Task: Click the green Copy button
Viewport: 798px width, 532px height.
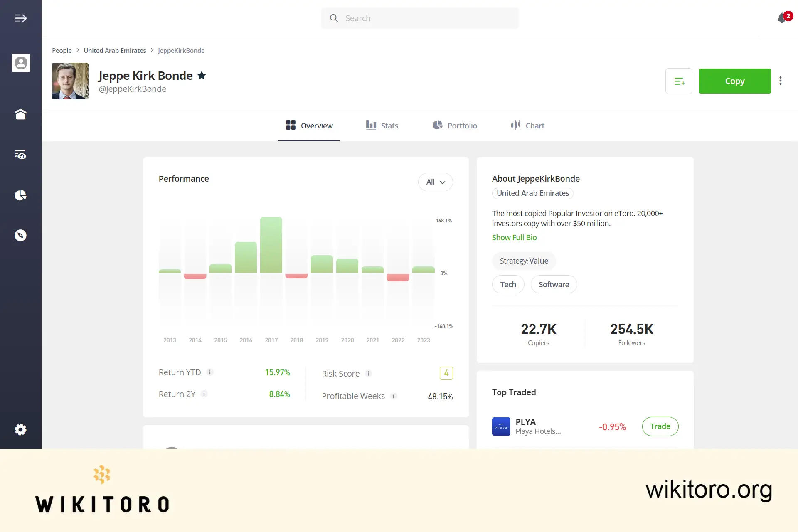Action: (734, 81)
